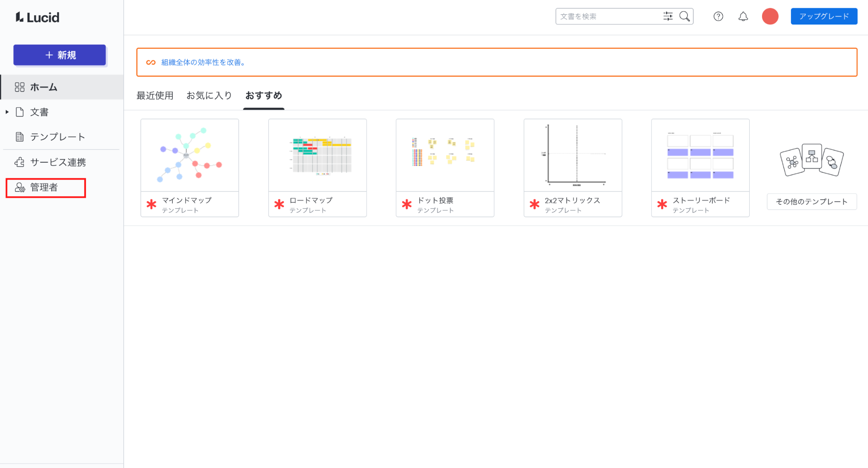Click the puzzle piece integrations icon
This screenshot has width=868, height=468.
[19, 162]
